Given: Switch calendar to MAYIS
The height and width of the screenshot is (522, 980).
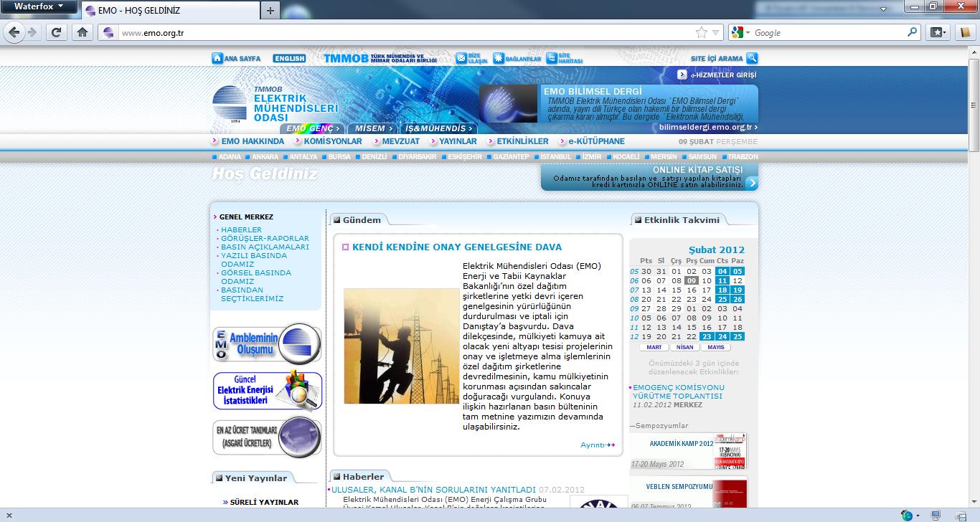Looking at the screenshot, I should click(715, 347).
